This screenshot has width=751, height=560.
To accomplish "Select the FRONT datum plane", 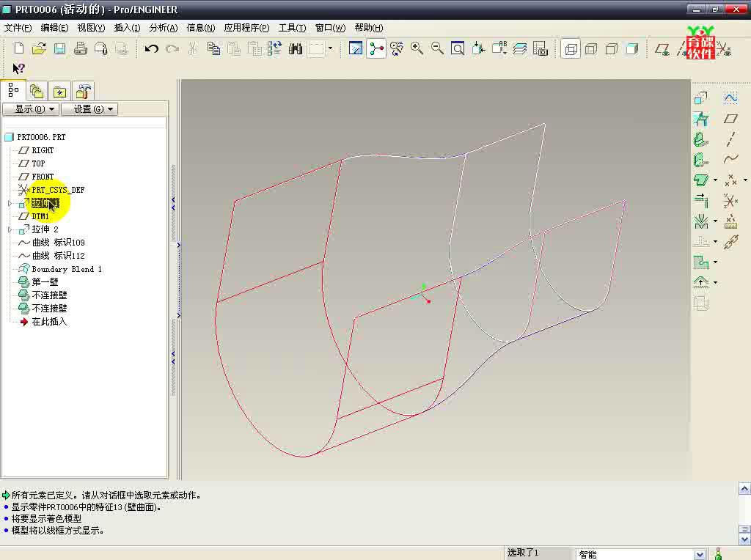I will tap(43, 177).
